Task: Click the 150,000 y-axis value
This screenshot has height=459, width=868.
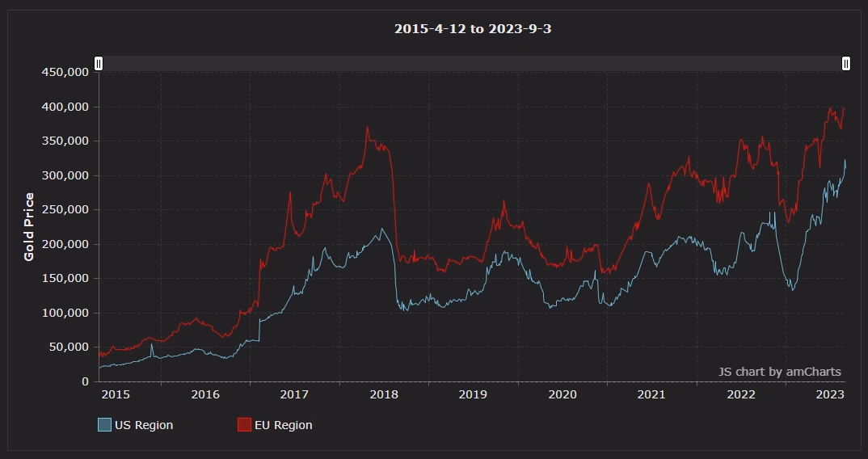Action: (65, 278)
